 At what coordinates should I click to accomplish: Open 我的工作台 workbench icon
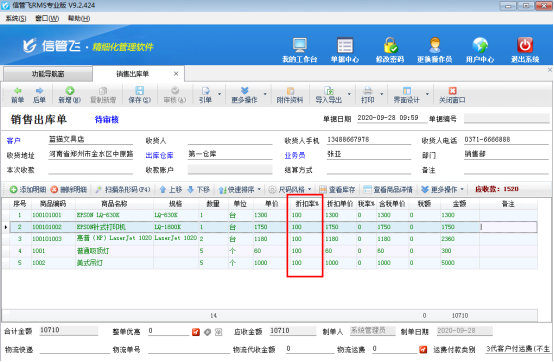pos(300,45)
